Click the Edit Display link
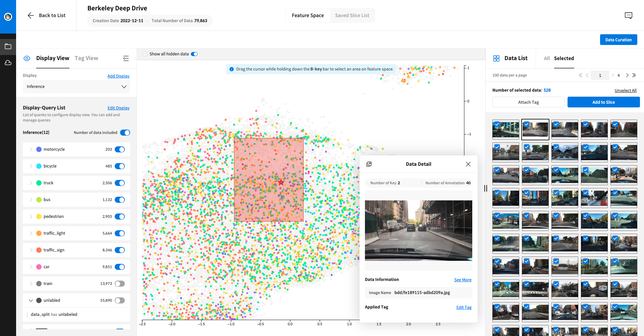 [118, 108]
